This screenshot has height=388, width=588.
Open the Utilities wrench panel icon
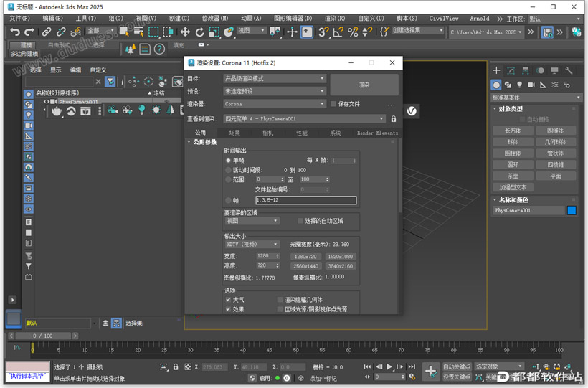click(x=569, y=70)
